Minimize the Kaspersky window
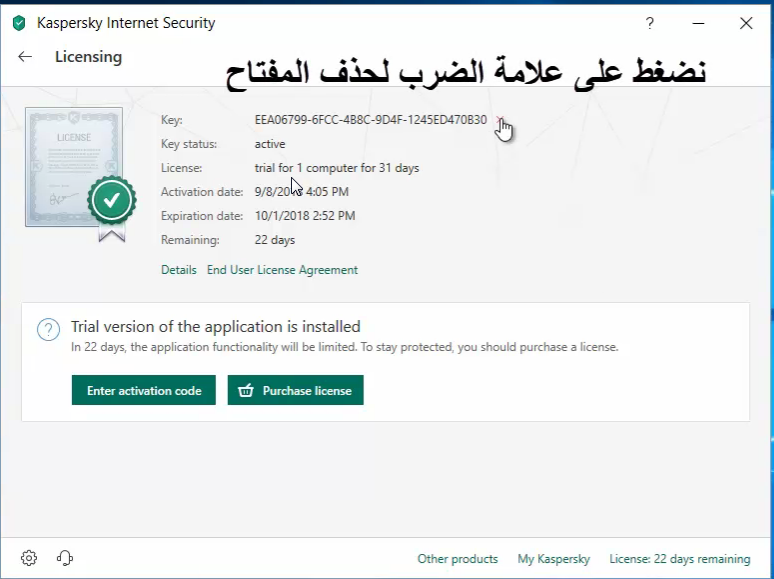The height and width of the screenshot is (579, 774). (698, 23)
